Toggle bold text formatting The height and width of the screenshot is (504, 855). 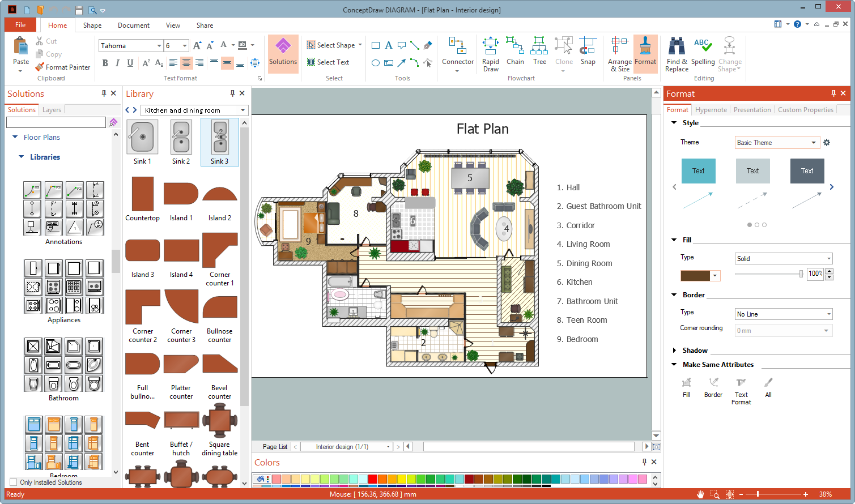tap(105, 63)
